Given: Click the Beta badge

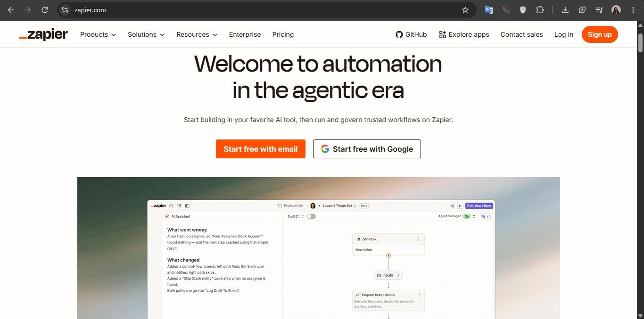Looking at the screenshot, I should click(x=364, y=206).
